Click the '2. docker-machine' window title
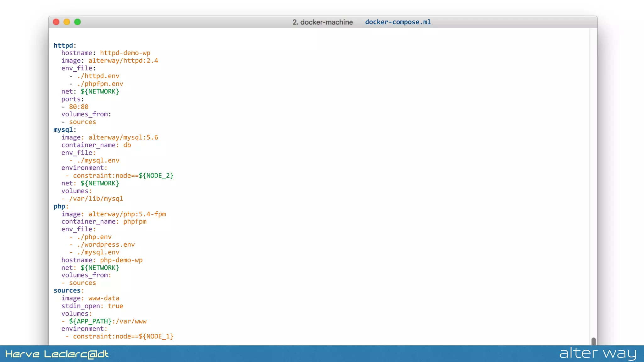Screen dimensions: 644x362 point(323,22)
